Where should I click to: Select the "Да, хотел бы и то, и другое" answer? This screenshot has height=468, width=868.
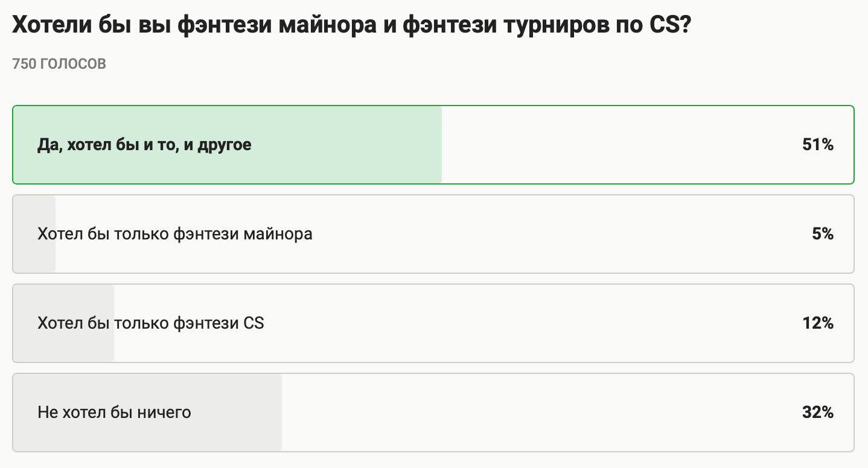coord(144,145)
